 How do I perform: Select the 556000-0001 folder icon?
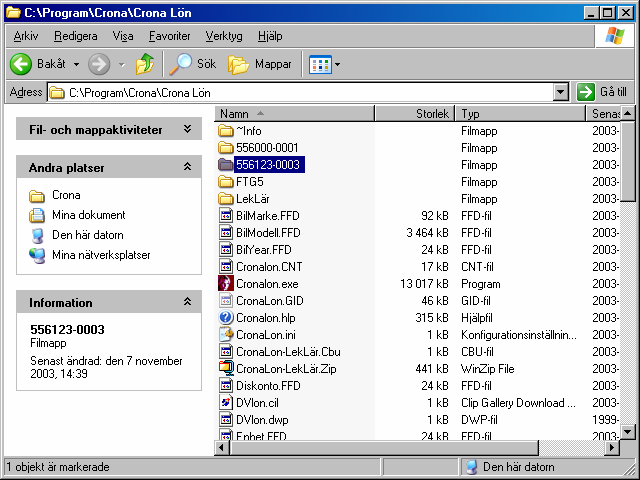(226, 148)
